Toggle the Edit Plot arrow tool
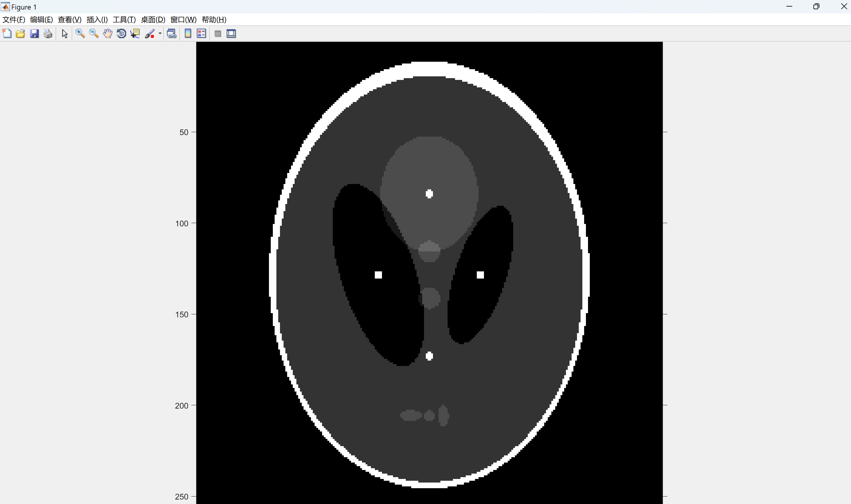This screenshot has width=851, height=504. (64, 34)
